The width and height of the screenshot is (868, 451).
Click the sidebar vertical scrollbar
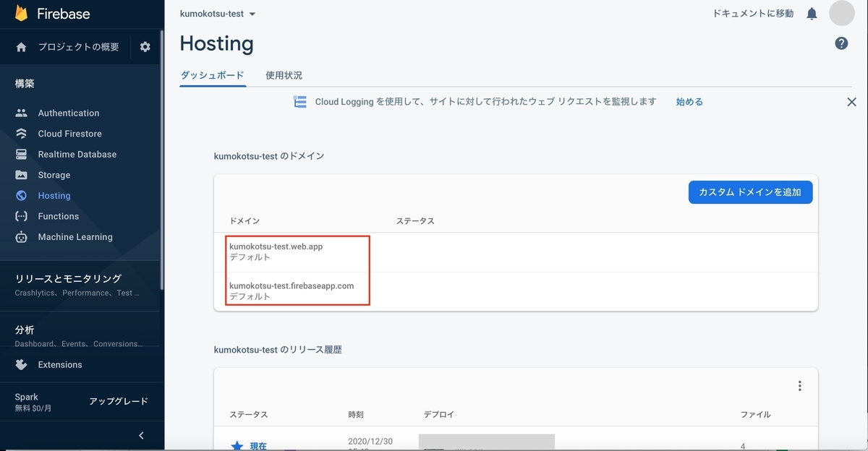[162, 159]
